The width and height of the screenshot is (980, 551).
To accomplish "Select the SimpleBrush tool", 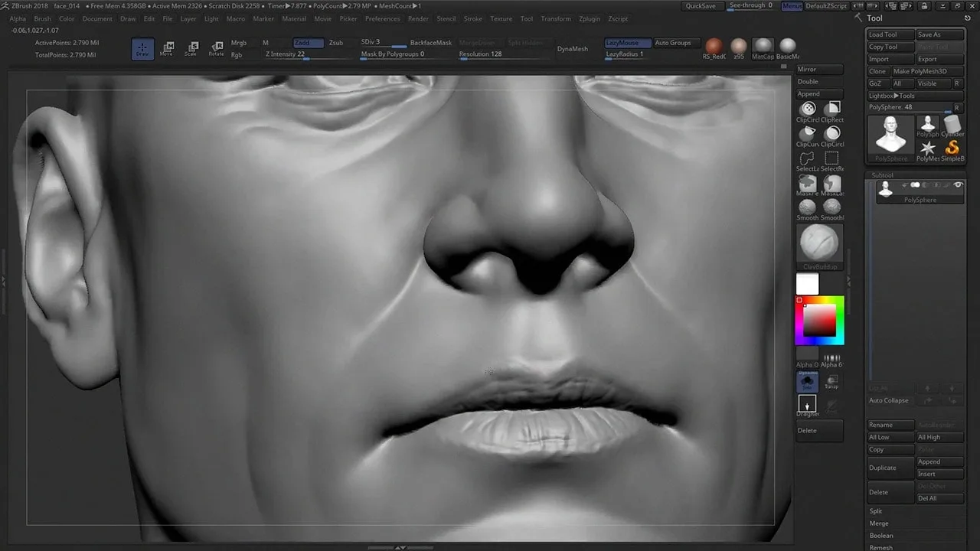I will (953, 150).
